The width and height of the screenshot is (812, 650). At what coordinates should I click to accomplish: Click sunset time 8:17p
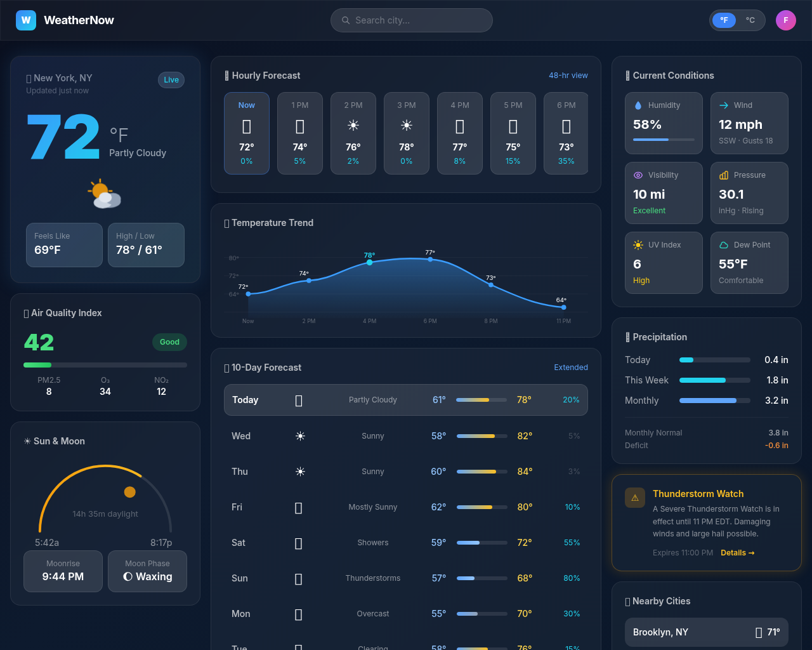[161, 543]
